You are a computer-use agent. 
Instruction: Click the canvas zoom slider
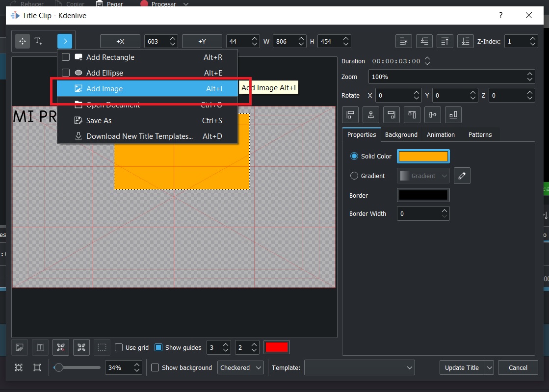click(77, 367)
